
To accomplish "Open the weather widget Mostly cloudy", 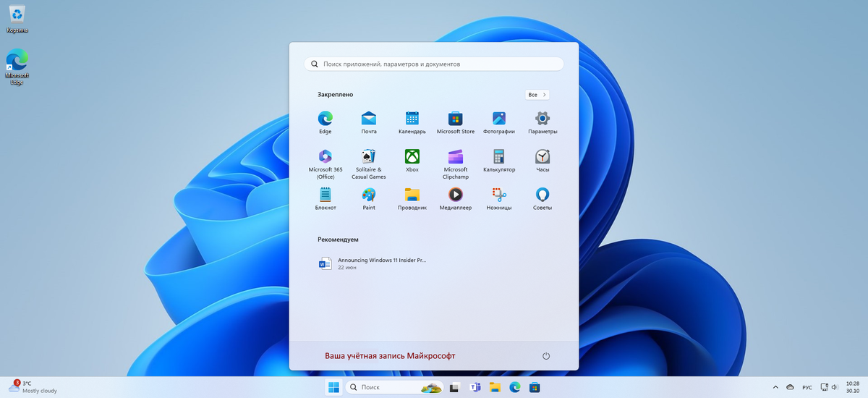I will (x=34, y=387).
